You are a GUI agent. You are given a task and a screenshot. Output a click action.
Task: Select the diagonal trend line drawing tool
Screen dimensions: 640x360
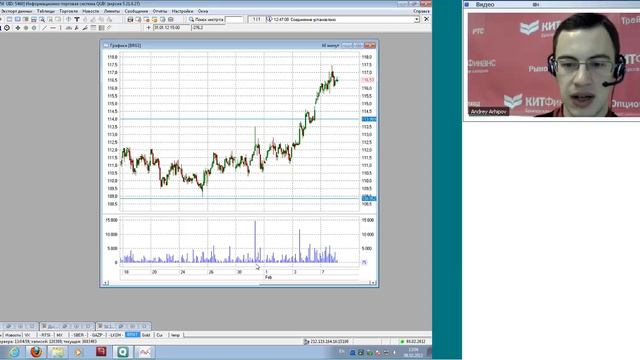coord(44,28)
